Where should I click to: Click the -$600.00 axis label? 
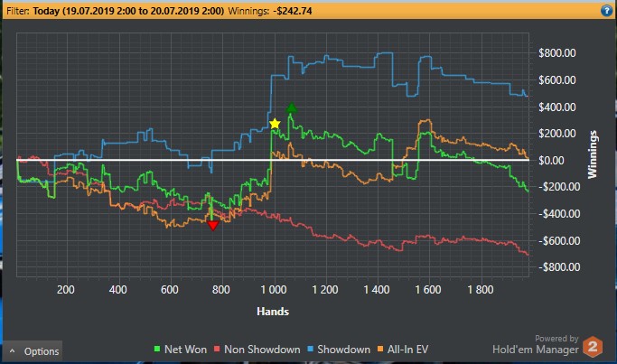tap(558, 240)
